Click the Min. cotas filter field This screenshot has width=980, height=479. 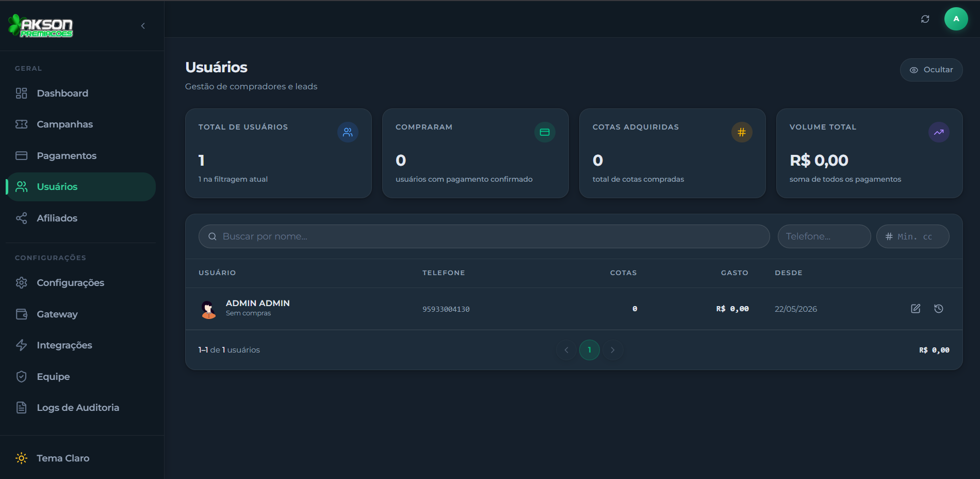913,236
